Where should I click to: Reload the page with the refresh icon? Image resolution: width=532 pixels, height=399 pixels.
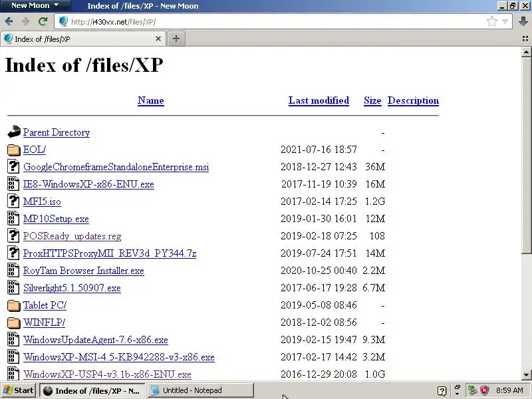click(43, 21)
